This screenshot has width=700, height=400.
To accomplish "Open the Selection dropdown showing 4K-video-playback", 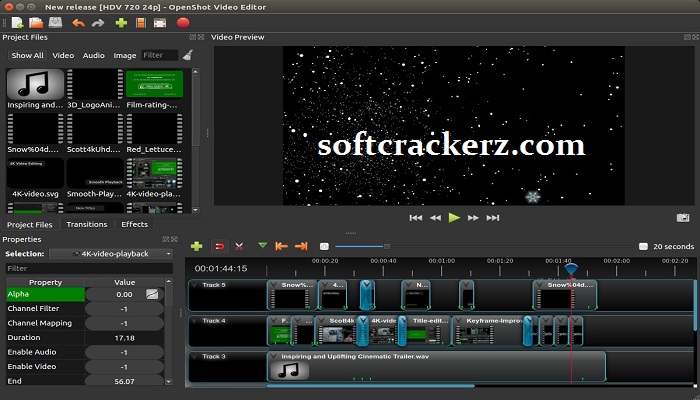I will click(111, 254).
